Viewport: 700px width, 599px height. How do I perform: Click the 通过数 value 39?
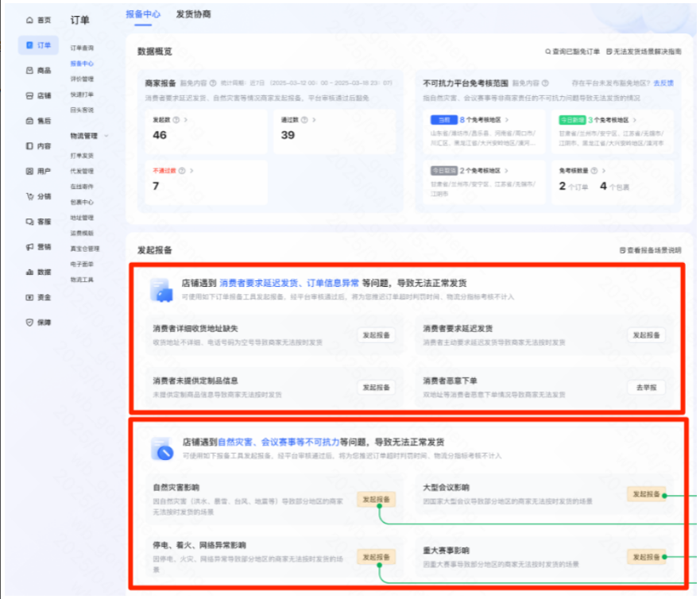coord(288,135)
